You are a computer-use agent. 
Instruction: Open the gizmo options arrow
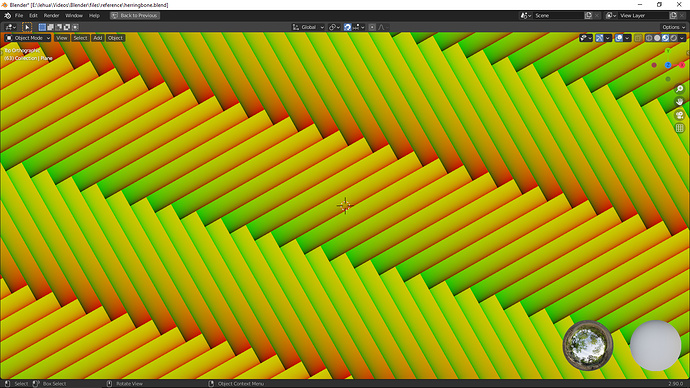[x=608, y=38]
